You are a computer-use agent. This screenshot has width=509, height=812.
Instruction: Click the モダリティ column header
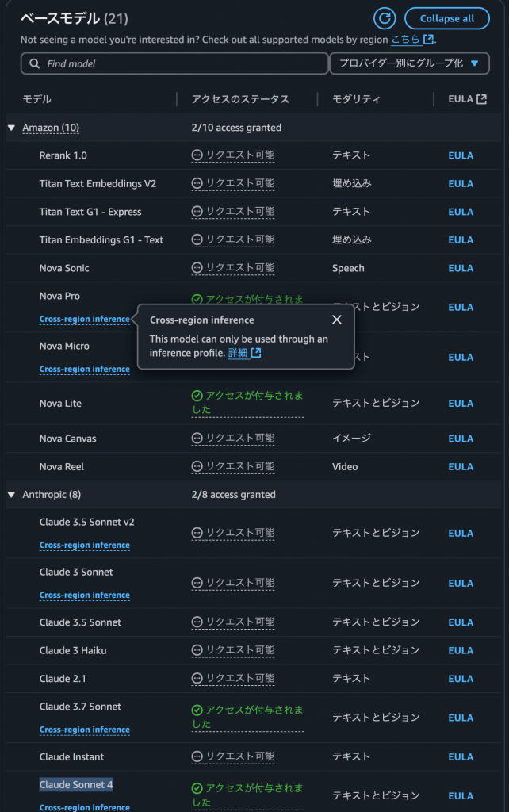356,99
